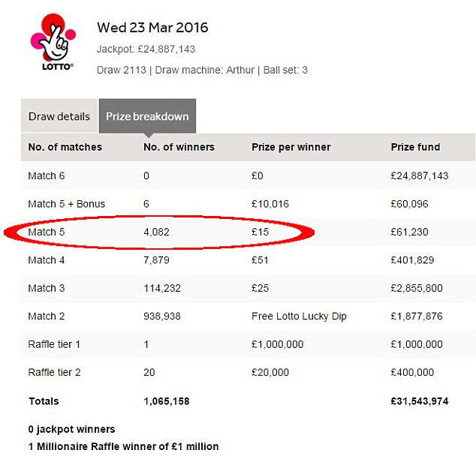Click the Lotto crossed-fingers logo

53,42
